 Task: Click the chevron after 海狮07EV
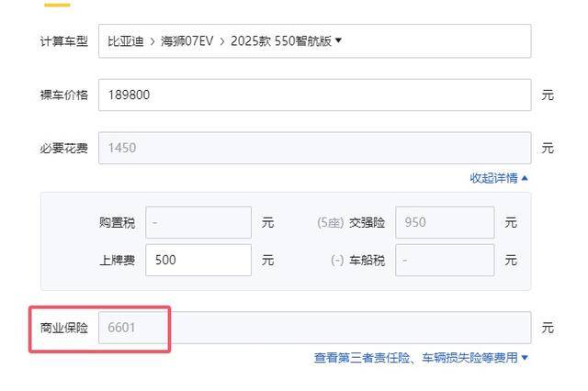pos(222,41)
